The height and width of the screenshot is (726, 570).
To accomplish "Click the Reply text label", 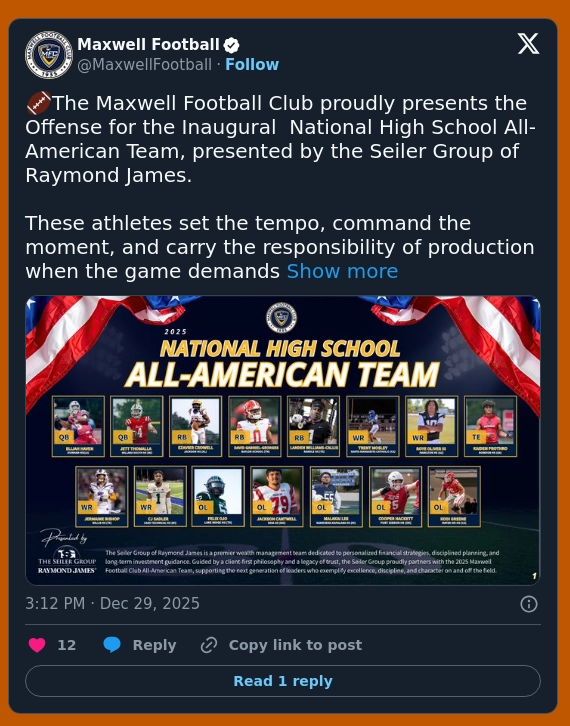I will tap(154, 645).
